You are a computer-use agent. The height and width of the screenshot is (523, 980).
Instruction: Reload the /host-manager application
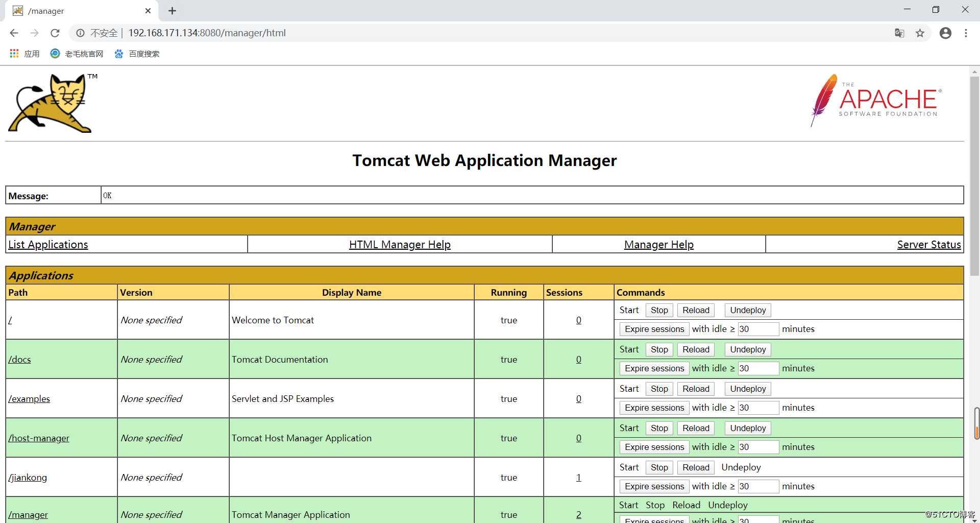click(696, 428)
